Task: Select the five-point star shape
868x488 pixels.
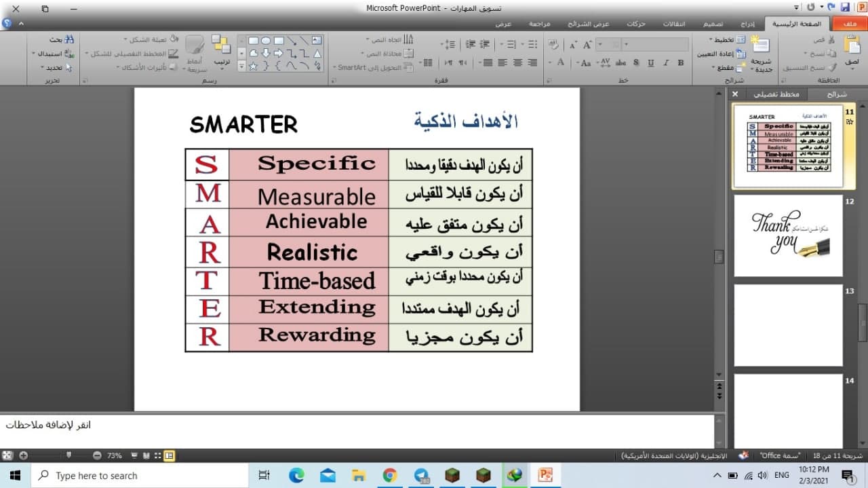Action: [253, 66]
